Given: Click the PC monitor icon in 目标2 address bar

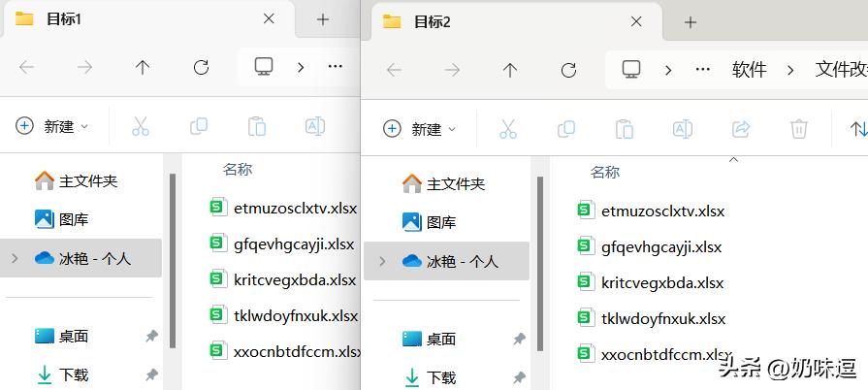Looking at the screenshot, I should pyautogui.click(x=631, y=69).
